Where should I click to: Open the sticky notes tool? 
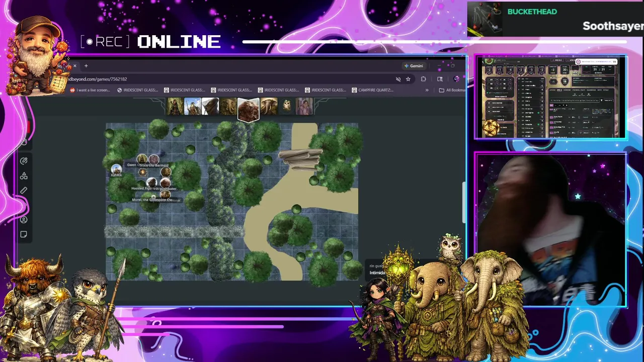[x=24, y=234]
